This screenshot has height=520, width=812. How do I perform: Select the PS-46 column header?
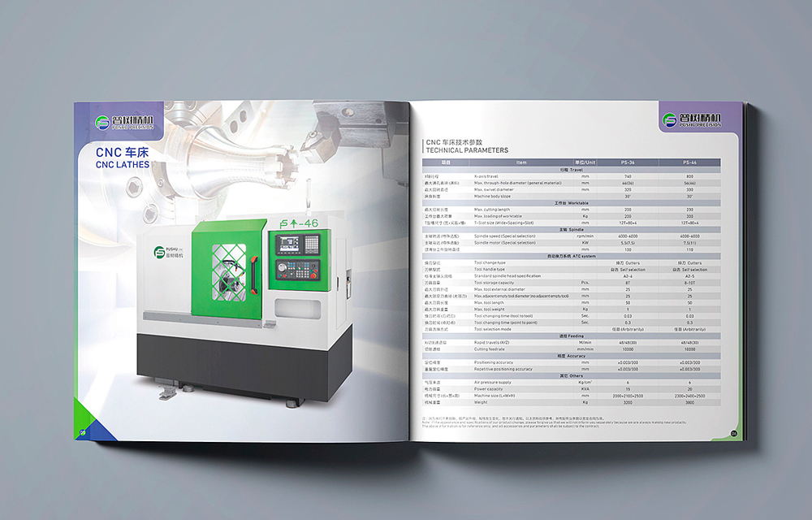(x=690, y=162)
